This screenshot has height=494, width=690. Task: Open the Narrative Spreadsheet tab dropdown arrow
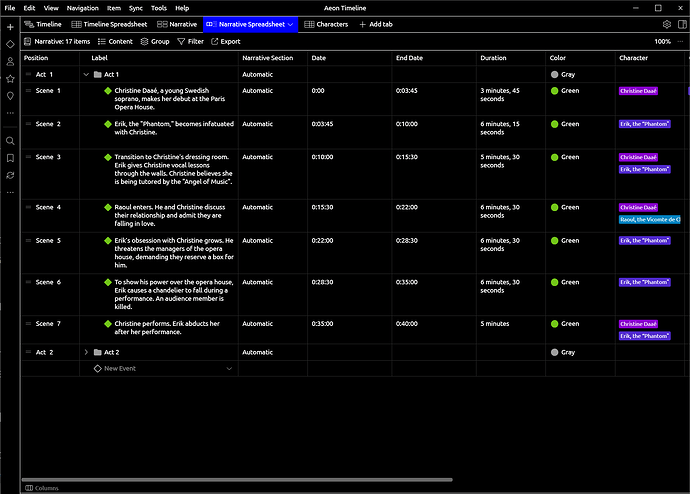coord(291,24)
